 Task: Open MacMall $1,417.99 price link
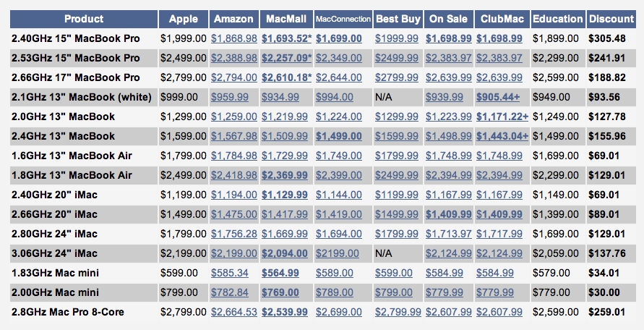pos(285,214)
